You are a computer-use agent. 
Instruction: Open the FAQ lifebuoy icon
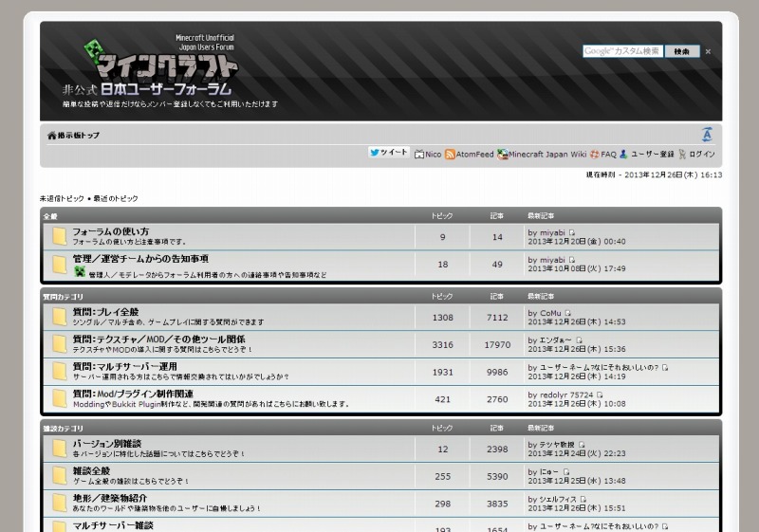[x=595, y=155]
